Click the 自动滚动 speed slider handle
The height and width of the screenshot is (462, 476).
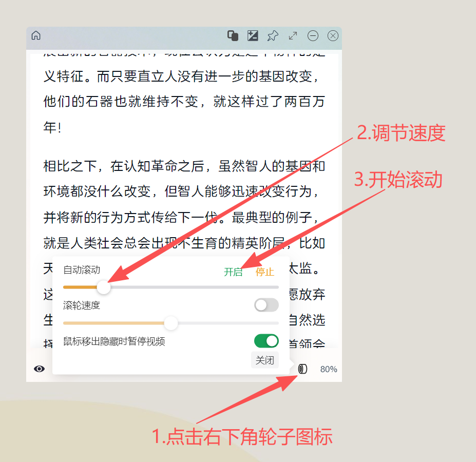coord(103,287)
